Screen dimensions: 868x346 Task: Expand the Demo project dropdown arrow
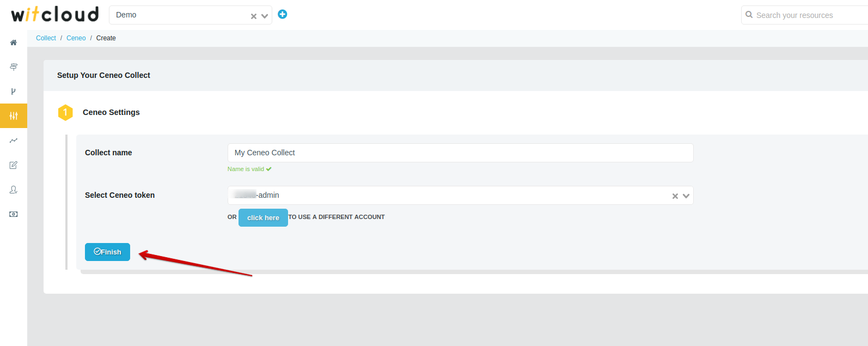tap(265, 16)
